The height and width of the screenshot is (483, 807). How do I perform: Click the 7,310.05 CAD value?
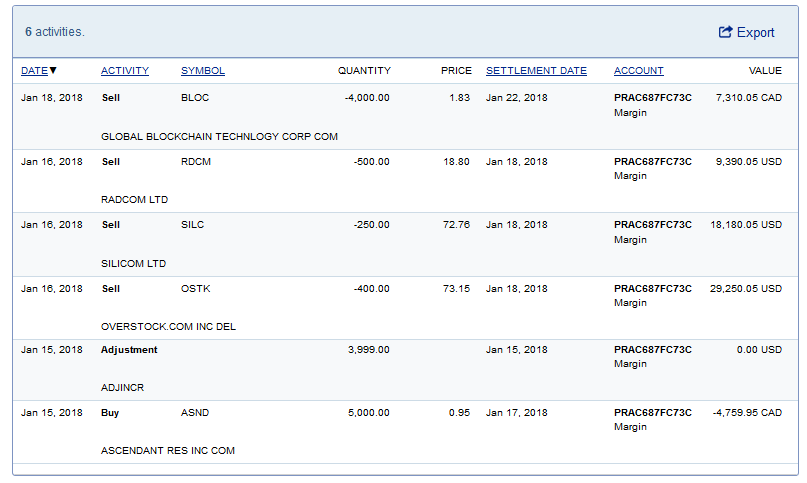[748, 98]
